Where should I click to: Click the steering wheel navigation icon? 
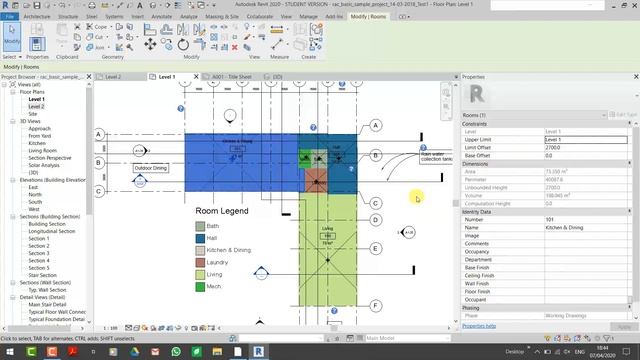(x=446, y=93)
